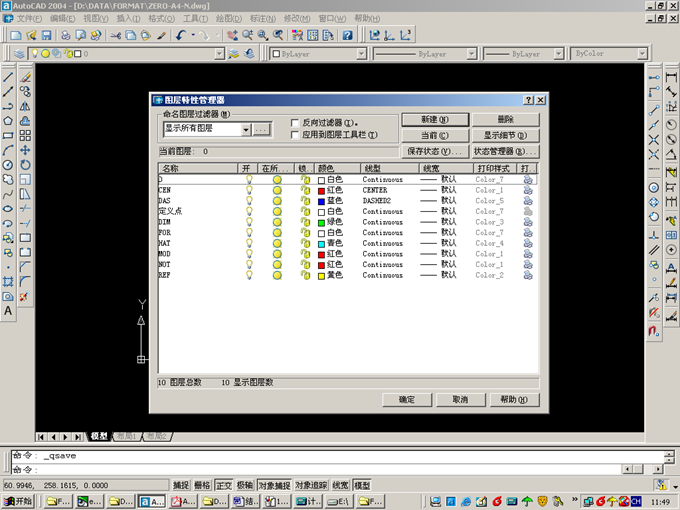The height and width of the screenshot is (510, 680).
Task: Select the Polygon draw tool
Action: coord(8,121)
